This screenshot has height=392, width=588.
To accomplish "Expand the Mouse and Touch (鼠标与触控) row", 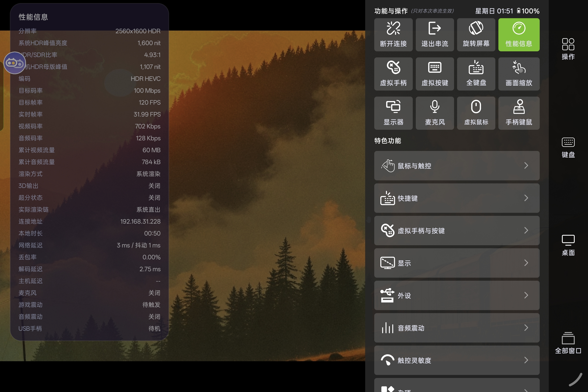I will click(457, 165).
